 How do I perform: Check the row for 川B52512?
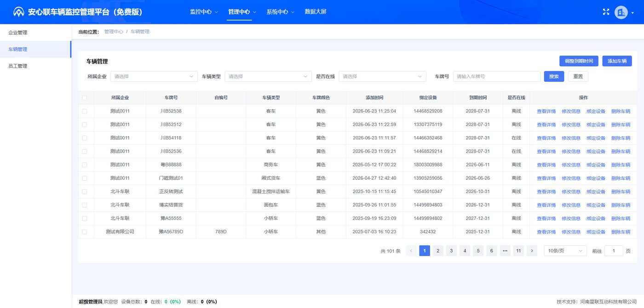tap(84, 124)
